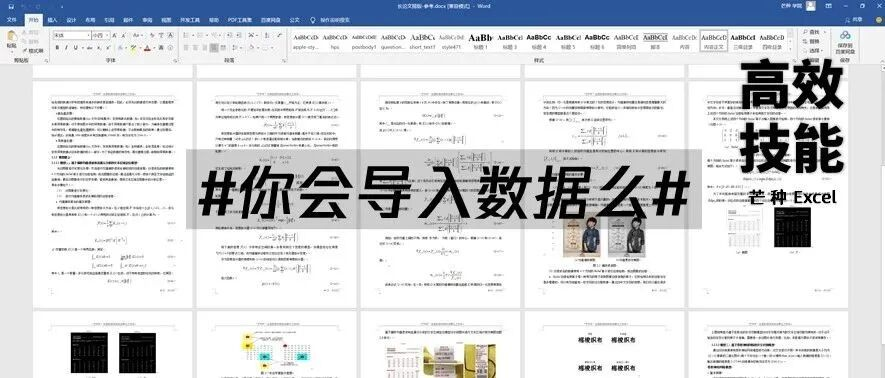Apply the 标题 3 style
Image resolution: width=885 pixels, height=378 pixels.
510,41
